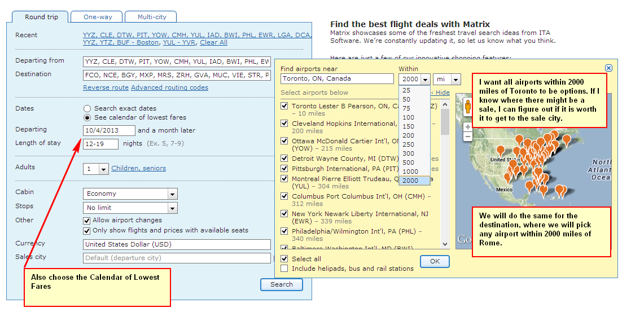
Task: Click the Search button
Action: coord(281,284)
